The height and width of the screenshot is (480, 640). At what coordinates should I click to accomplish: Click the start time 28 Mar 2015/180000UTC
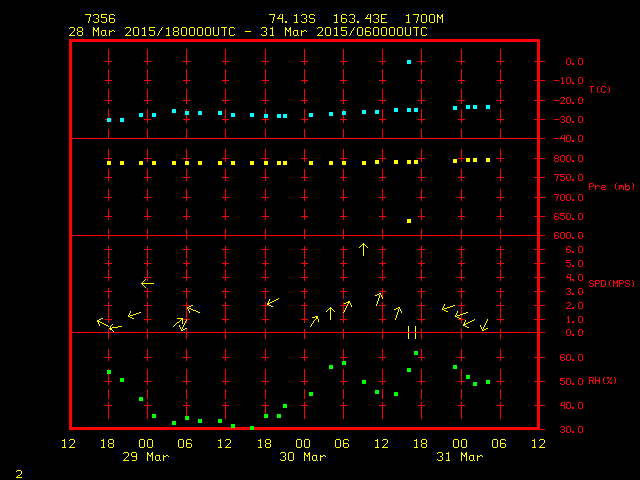(150, 31)
